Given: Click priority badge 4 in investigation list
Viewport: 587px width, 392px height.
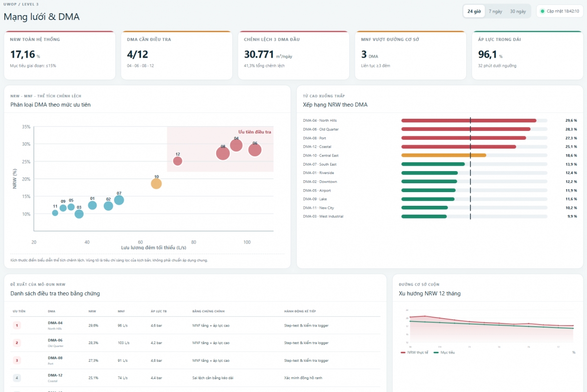Looking at the screenshot, I should [17, 378].
